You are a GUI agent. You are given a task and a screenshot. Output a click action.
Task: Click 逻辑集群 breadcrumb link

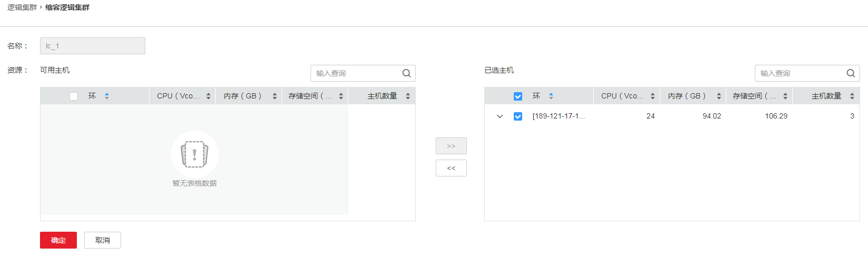(x=22, y=7)
